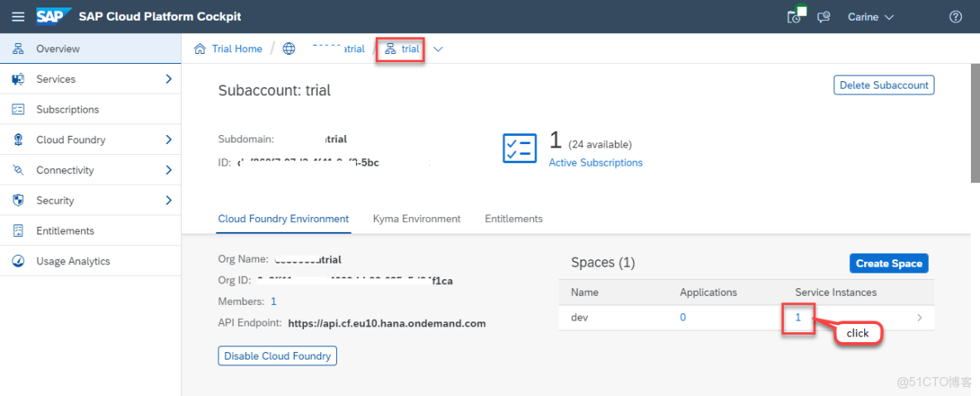Click the trial breadcrumb link
The width and height of the screenshot is (980, 396).
pyautogui.click(x=410, y=49)
